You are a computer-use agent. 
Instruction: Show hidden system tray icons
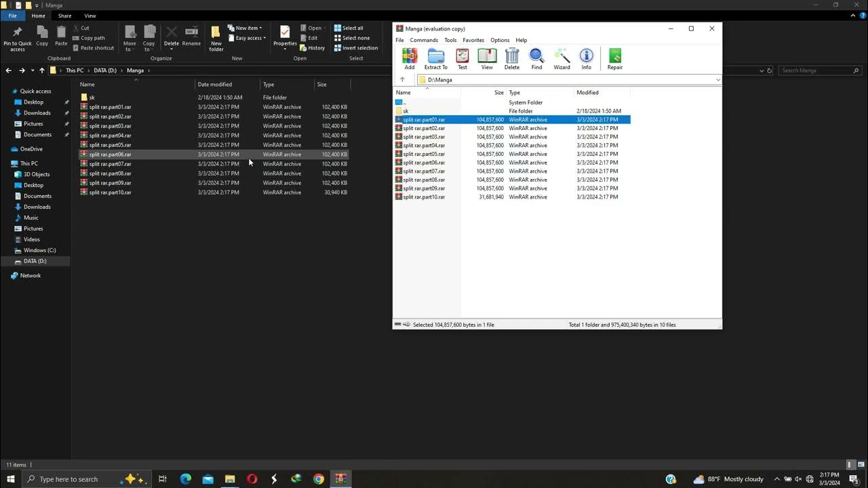777,479
